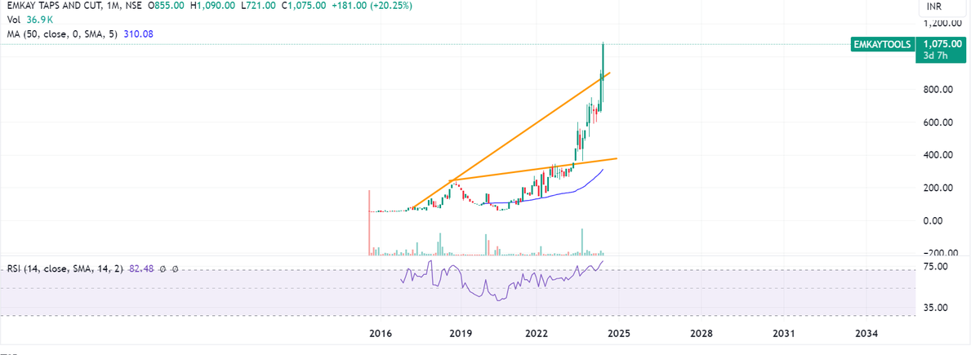Image resolution: width=980 pixels, height=355 pixels.
Task: Click the 3d 7h bar countdown label
Action: [x=936, y=55]
